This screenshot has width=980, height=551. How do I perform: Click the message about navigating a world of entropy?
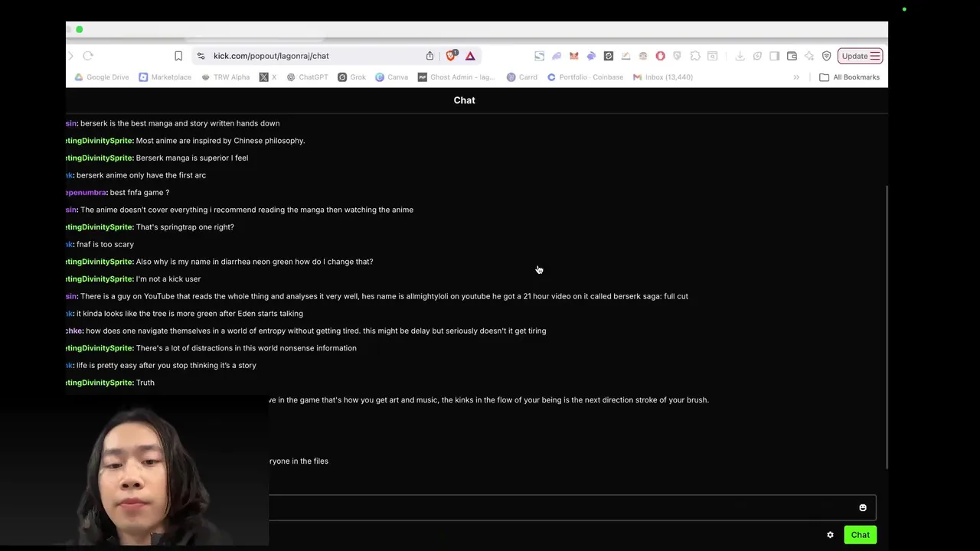pos(315,331)
